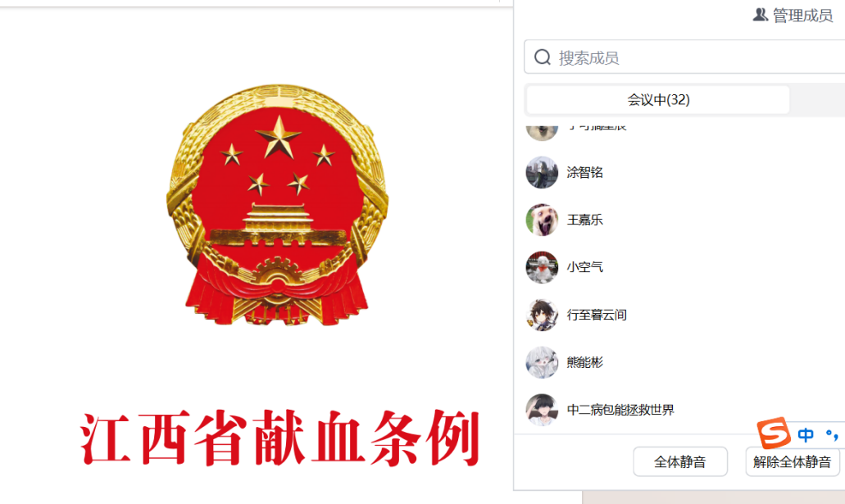
Task: Click 行至暮云间's anime avatar
Action: [x=542, y=315]
